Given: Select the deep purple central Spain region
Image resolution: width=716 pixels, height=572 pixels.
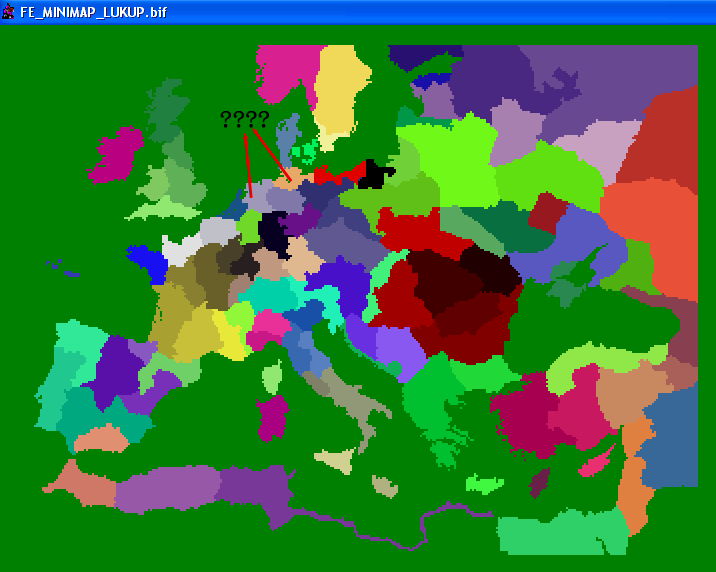Looking at the screenshot, I should [118, 370].
